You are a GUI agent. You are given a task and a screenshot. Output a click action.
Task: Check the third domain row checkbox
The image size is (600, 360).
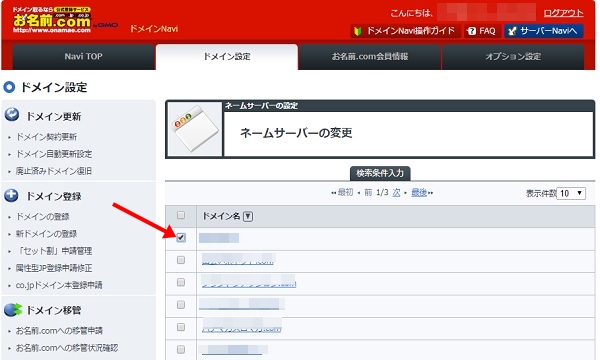click(x=181, y=282)
